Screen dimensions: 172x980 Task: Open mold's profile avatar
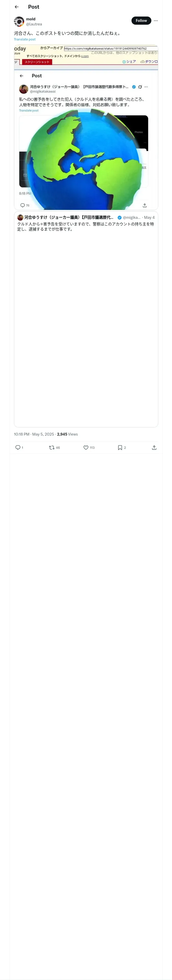(x=19, y=21)
